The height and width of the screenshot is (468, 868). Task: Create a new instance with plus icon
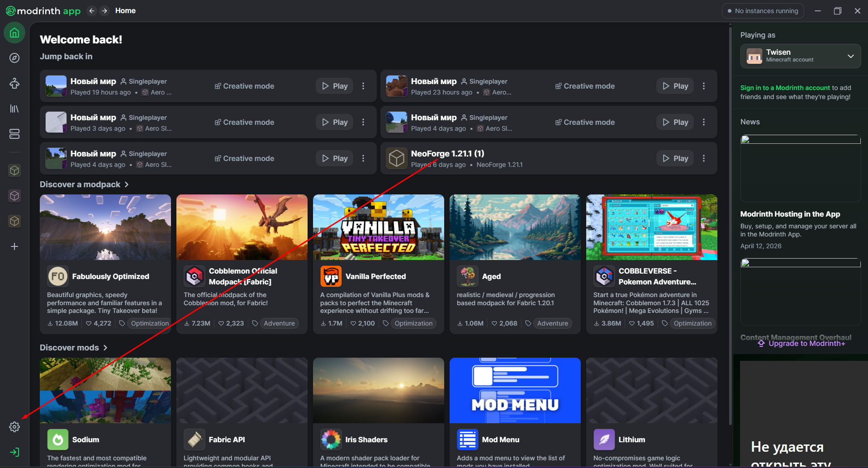tap(14, 246)
